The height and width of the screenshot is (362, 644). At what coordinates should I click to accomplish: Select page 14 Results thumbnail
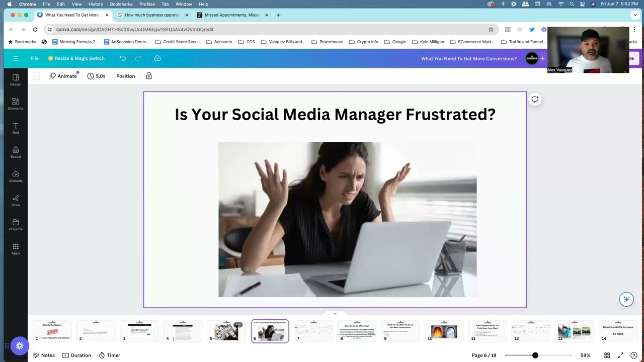(x=617, y=331)
